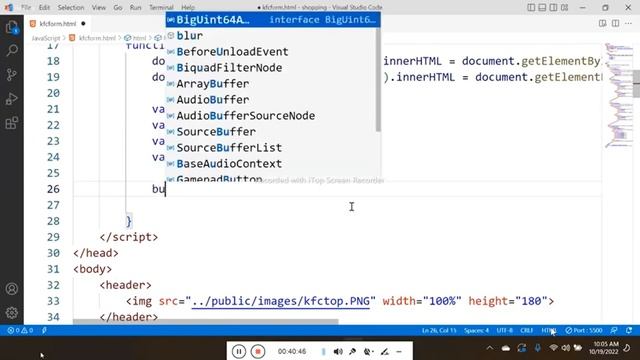The height and width of the screenshot is (360, 640).
Task: Click the suggestion list vertical scrollbar
Action: [x=378, y=80]
